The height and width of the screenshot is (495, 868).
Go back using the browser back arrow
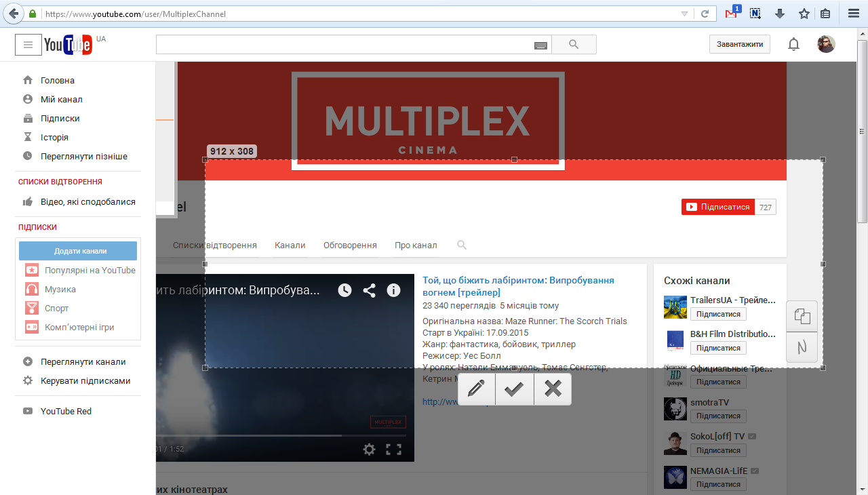click(13, 14)
